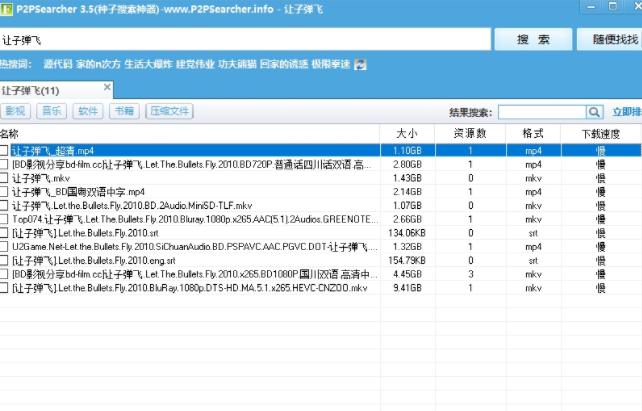Click the magnifier icon beside result search
The image size is (642, 411).
pos(595,112)
